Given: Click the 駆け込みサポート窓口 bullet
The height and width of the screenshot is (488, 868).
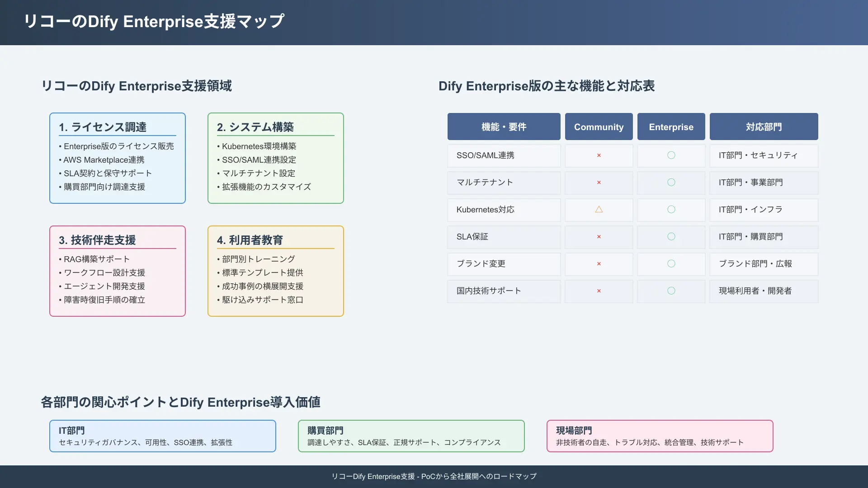Looking at the screenshot, I should point(260,300).
